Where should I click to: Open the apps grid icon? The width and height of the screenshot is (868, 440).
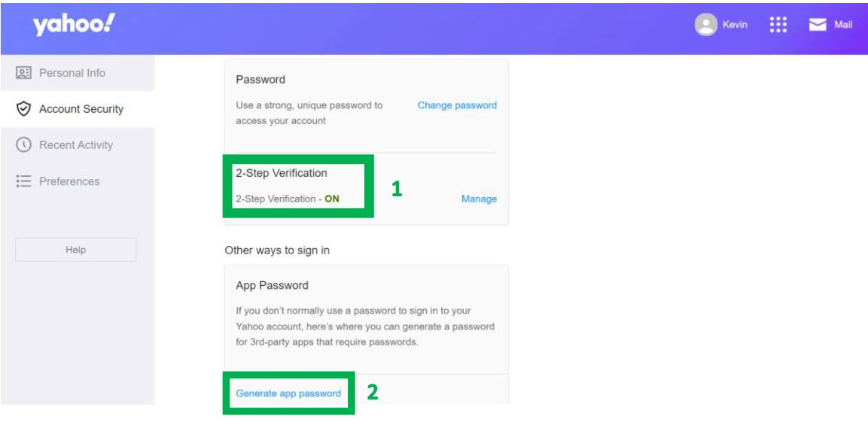coord(778,24)
